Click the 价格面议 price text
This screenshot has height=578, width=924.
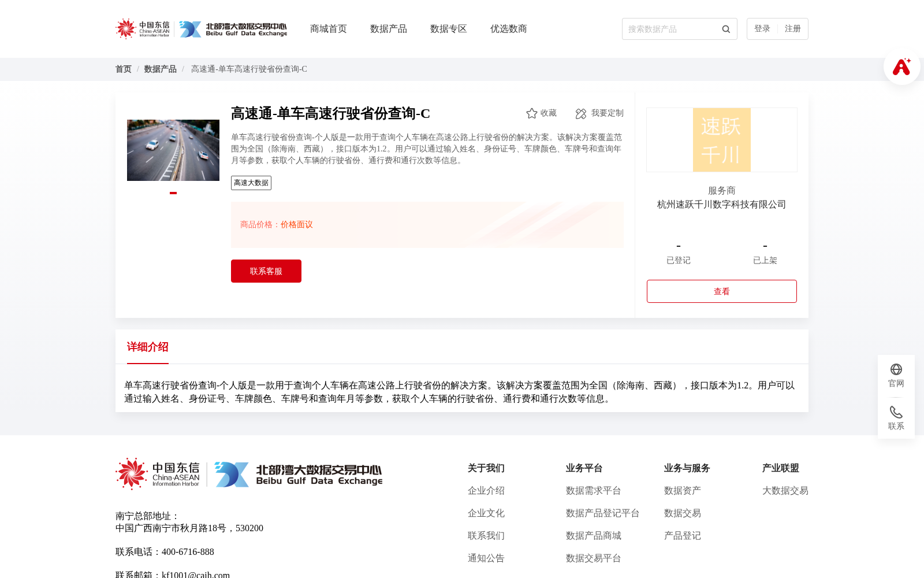click(297, 225)
